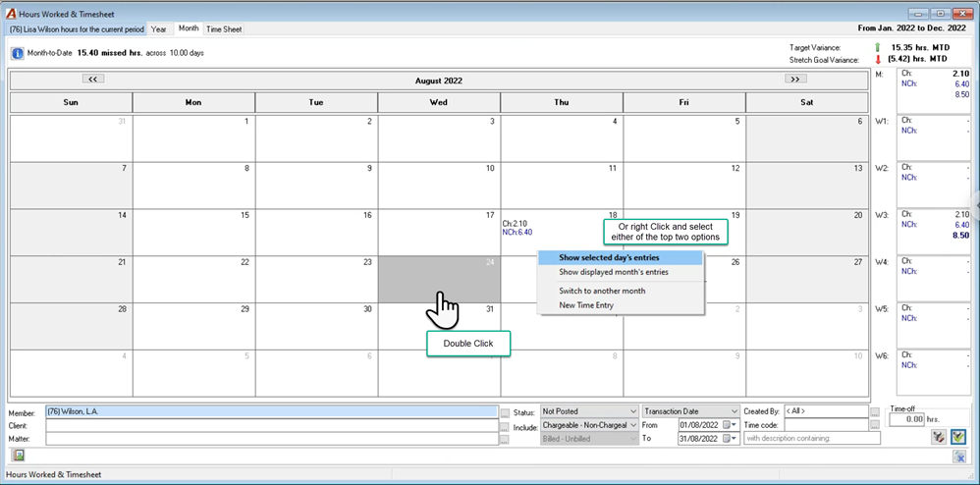Open the Status Not Posted dropdown
The height and width of the screenshot is (485, 980).
(589, 411)
